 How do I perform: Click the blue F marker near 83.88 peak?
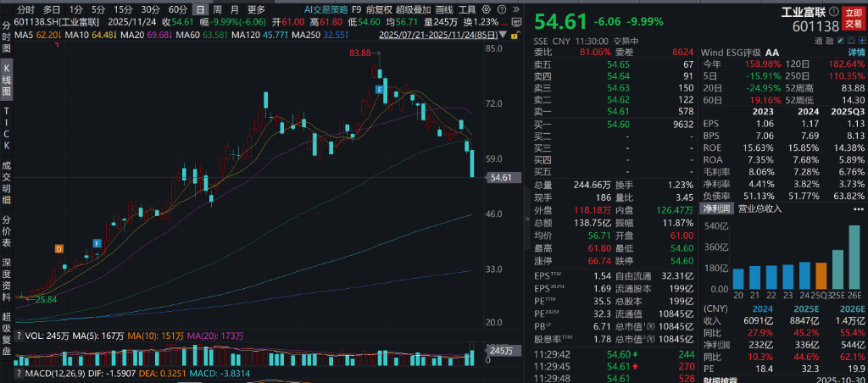(380, 89)
